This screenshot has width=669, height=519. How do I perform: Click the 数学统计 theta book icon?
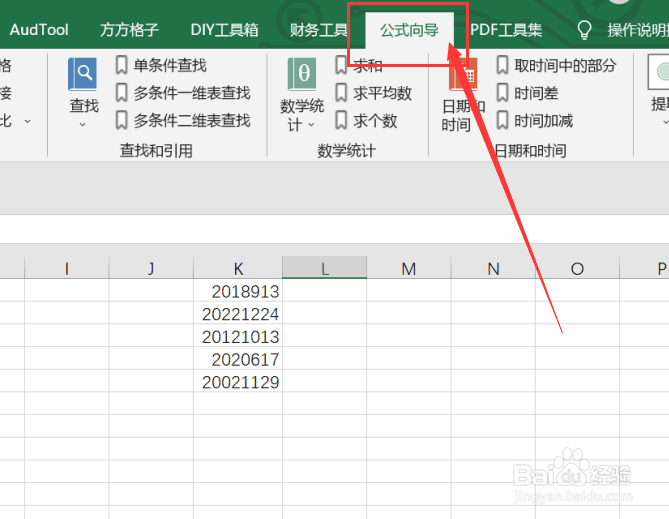pos(302,74)
